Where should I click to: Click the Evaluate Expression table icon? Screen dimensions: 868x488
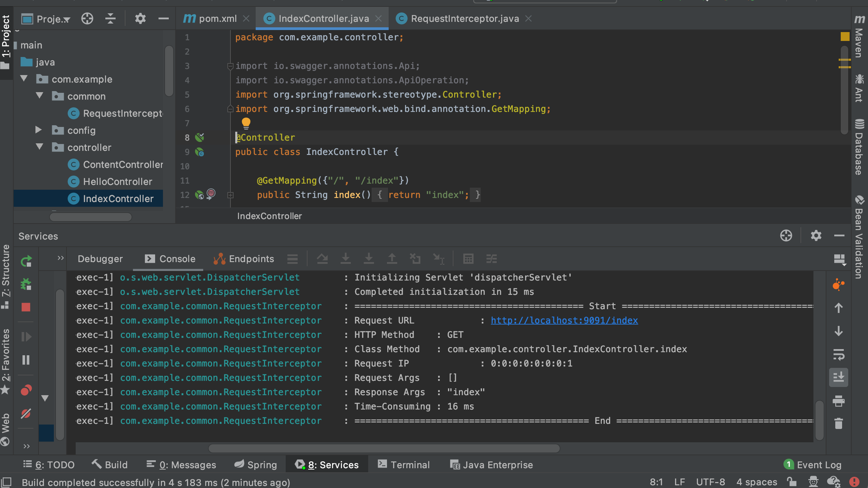point(468,259)
